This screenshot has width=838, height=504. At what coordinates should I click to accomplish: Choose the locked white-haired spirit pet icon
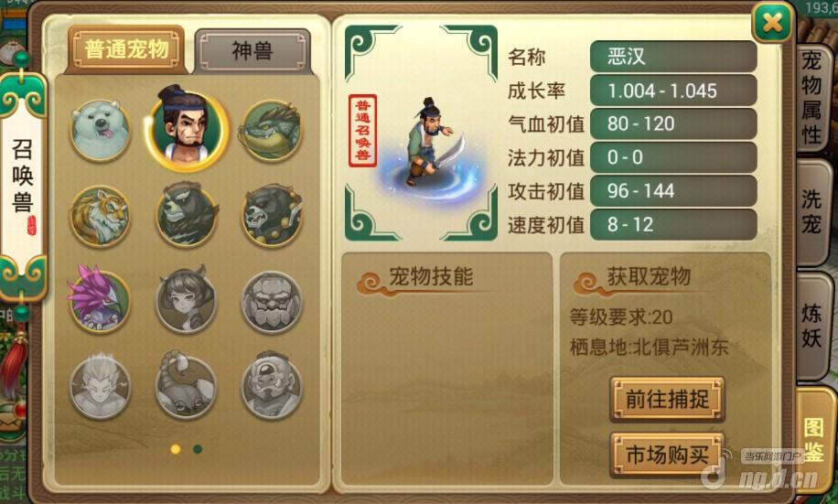100,386
